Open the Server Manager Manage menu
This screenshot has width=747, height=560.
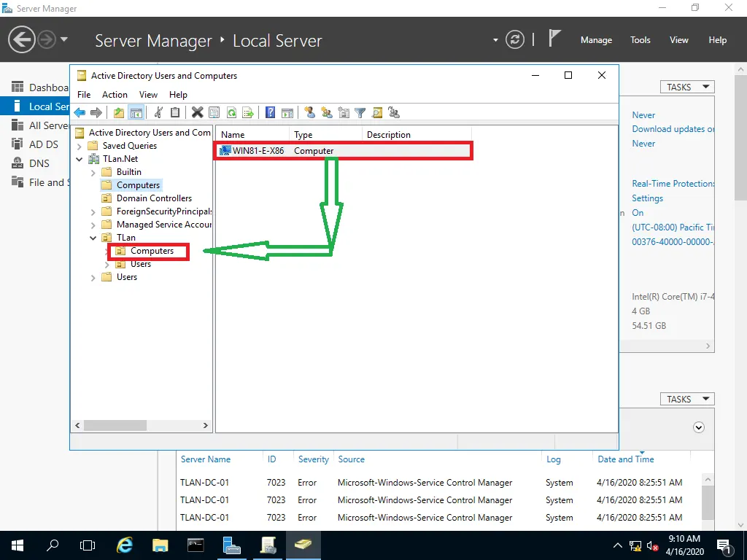tap(596, 40)
